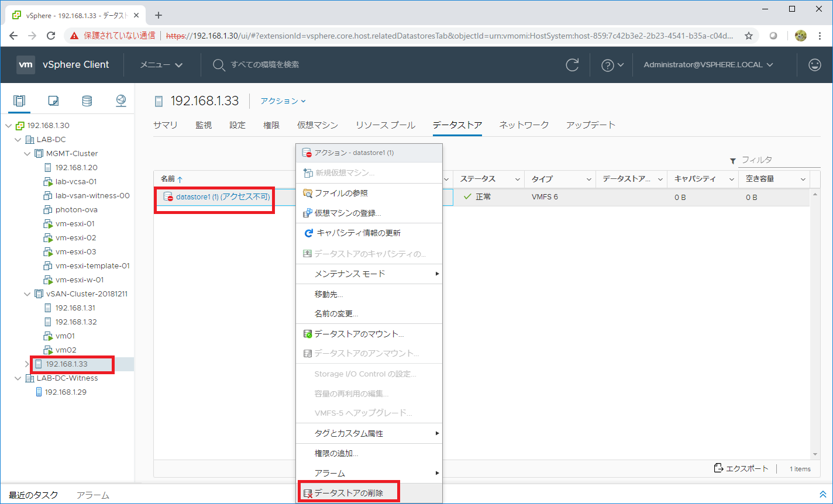The image size is (833, 504).
Task: Open the アラーム tab at bottom panel
Action: (x=93, y=495)
